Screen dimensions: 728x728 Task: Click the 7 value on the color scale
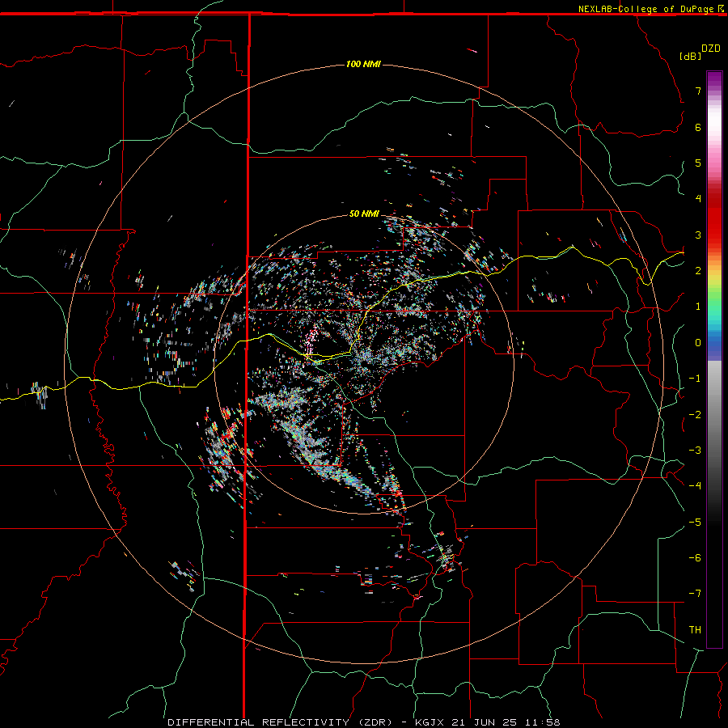pos(698,91)
